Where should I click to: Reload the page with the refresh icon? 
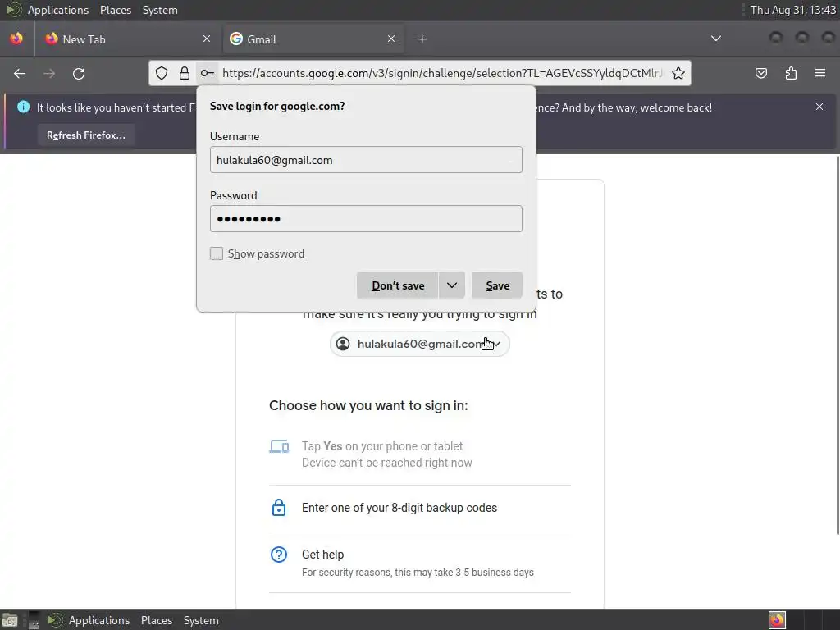79,73
